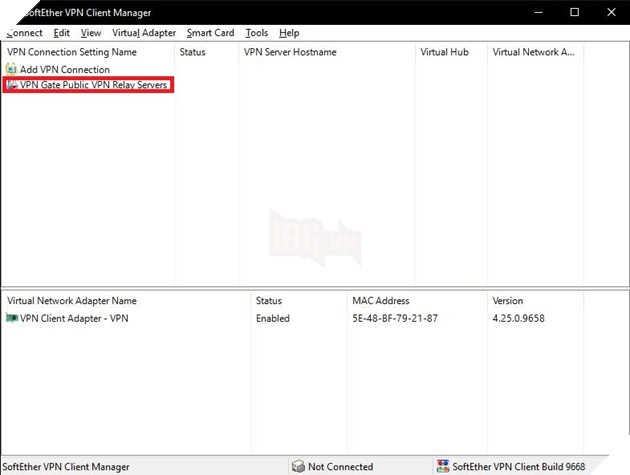Click the VPN Client Adapter network card icon

tap(12, 318)
